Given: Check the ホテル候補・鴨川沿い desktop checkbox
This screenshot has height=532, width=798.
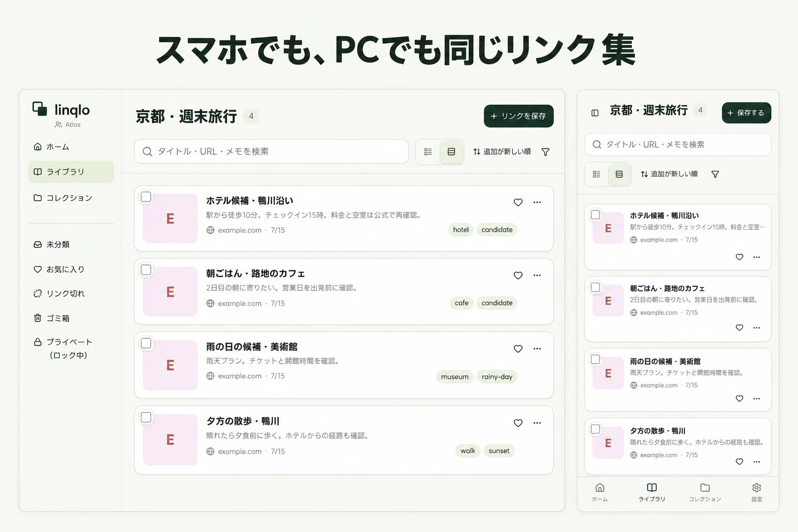Looking at the screenshot, I should (146, 197).
